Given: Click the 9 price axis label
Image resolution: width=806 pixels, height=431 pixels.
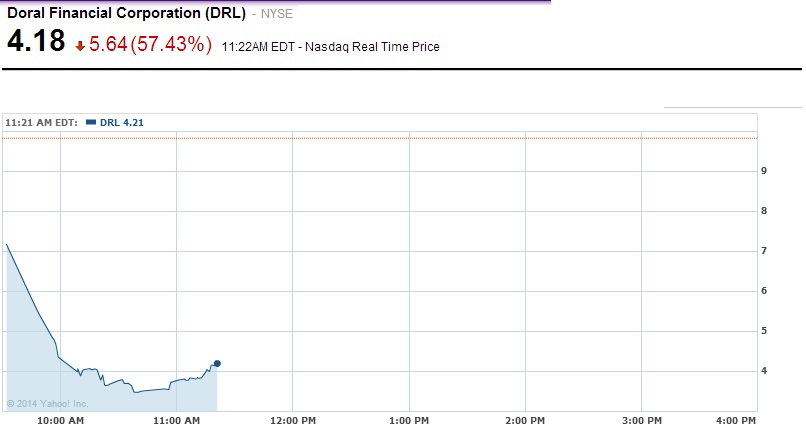Looking at the screenshot, I should tap(764, 171).
